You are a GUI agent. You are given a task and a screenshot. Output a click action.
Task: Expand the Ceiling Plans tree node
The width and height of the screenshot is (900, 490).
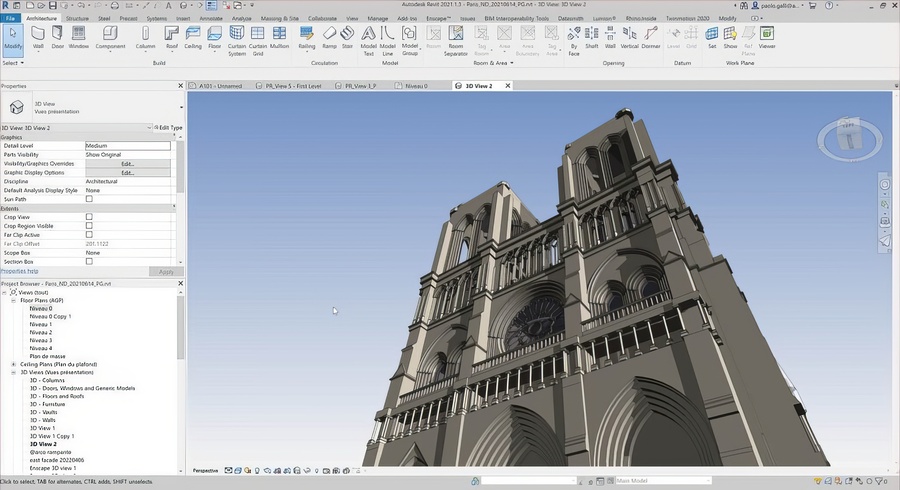coord(14,364)
